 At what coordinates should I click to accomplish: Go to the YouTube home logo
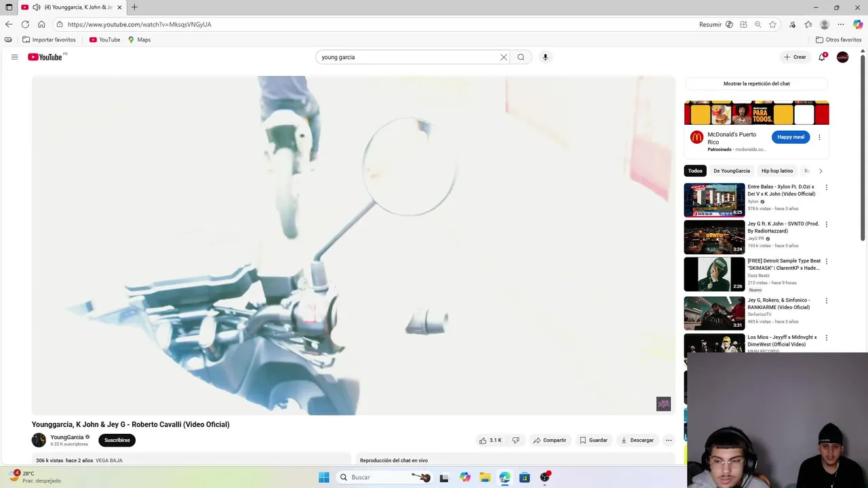tap(45, 57)
